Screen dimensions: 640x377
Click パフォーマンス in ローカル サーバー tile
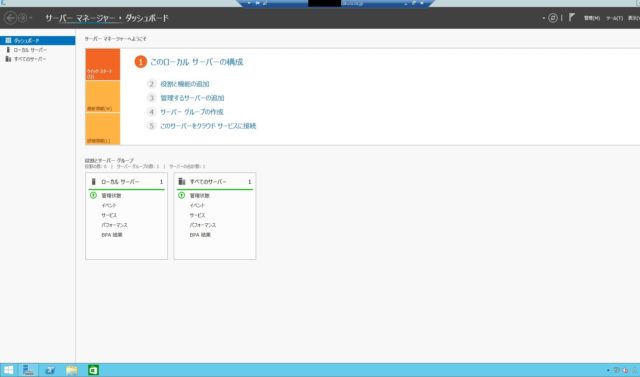pyautogui.click(x=114, y=225)
